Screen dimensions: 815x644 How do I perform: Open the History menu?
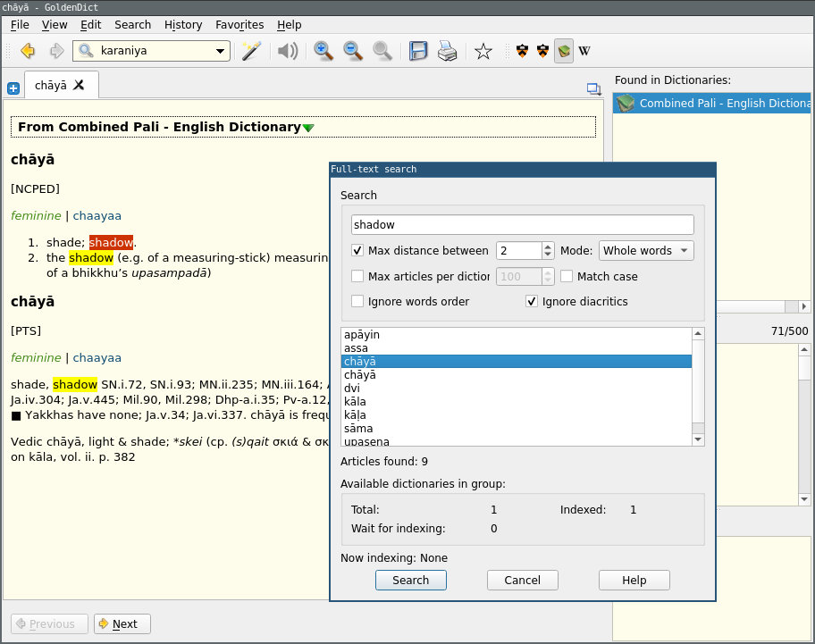(x=183, y=24)
